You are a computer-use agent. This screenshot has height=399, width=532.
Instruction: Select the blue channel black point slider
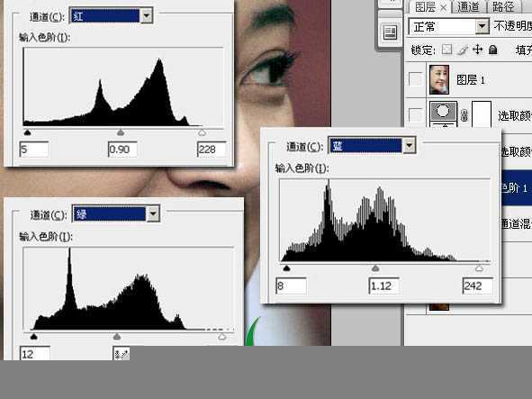click(286, 268)
